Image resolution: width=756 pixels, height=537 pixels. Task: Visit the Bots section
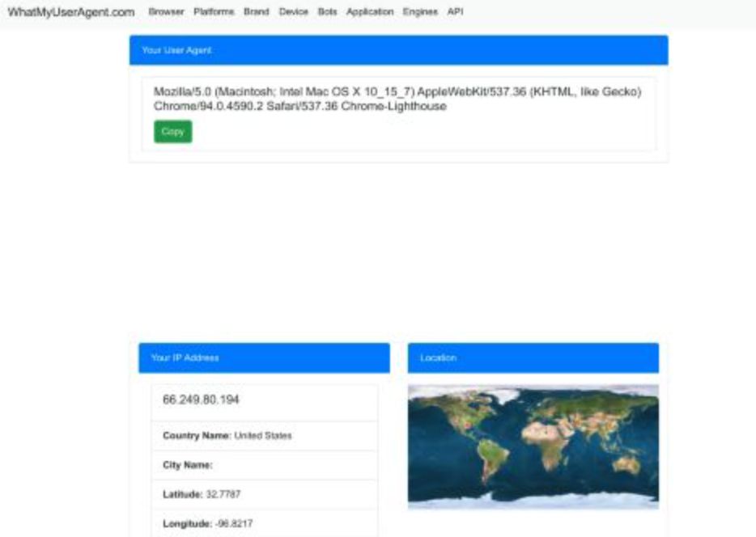pos(327,11)
